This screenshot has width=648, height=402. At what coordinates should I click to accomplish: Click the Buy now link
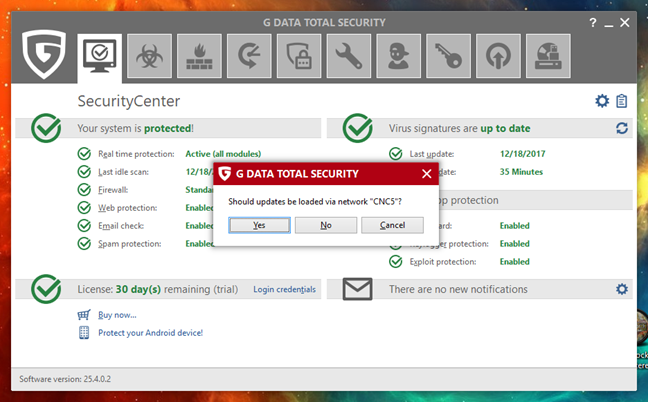(x=116, y=315)
